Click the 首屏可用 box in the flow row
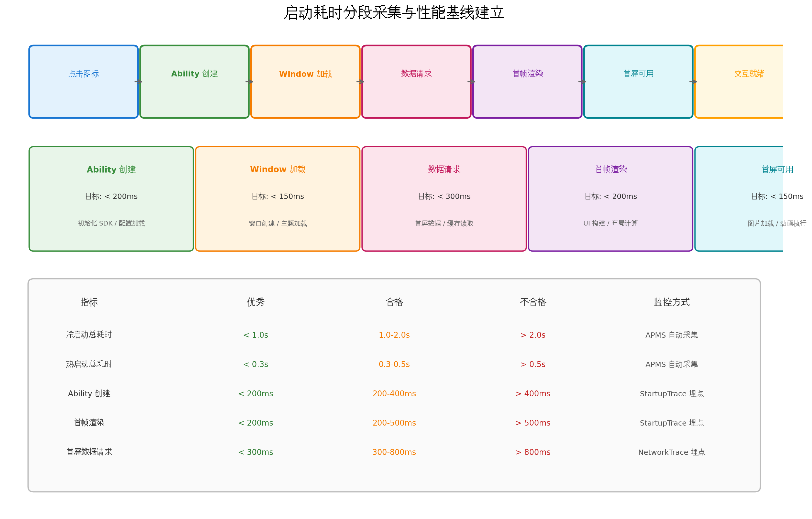The image size is (812, 519). point(638,81)
